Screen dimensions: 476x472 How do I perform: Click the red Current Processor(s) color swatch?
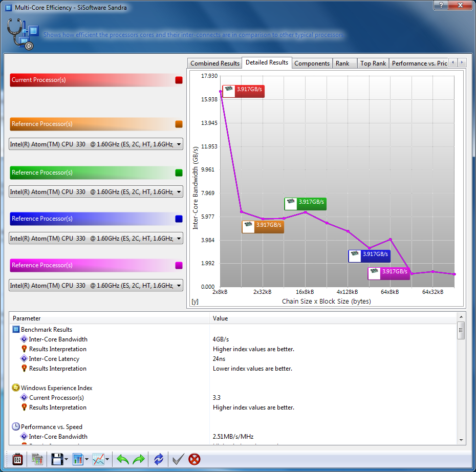[x=179, y=80]
